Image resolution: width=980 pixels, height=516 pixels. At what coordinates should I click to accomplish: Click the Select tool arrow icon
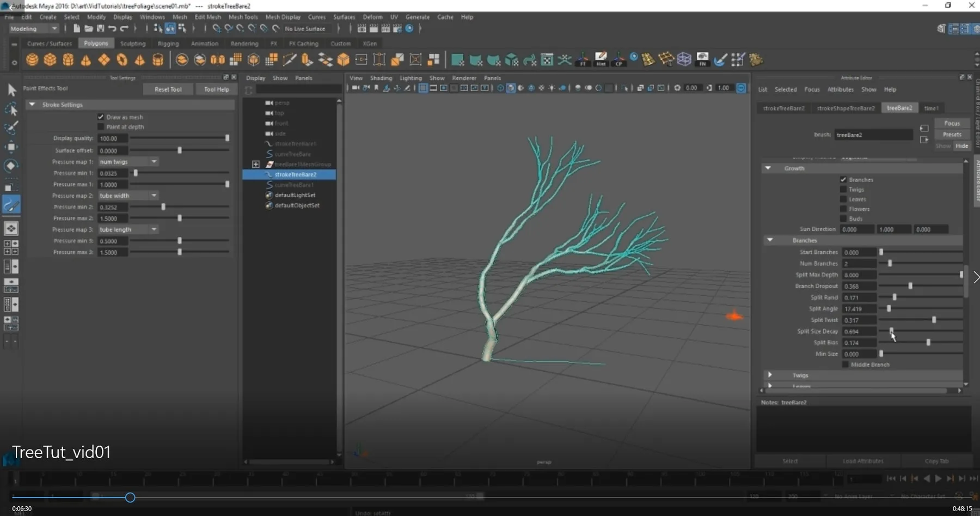point(12,90)
